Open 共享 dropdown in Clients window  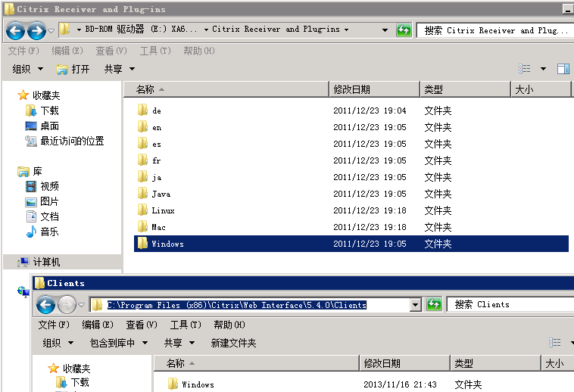click(x=179, y=343)
